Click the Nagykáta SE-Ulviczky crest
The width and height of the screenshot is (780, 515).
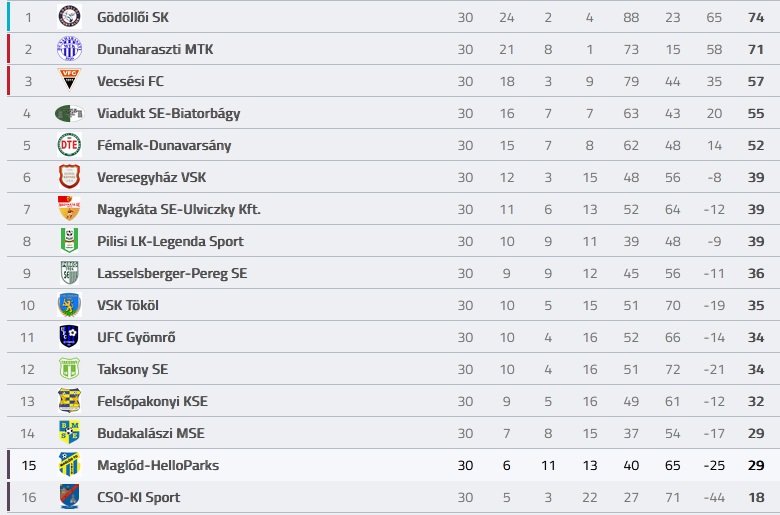[69, 208]
